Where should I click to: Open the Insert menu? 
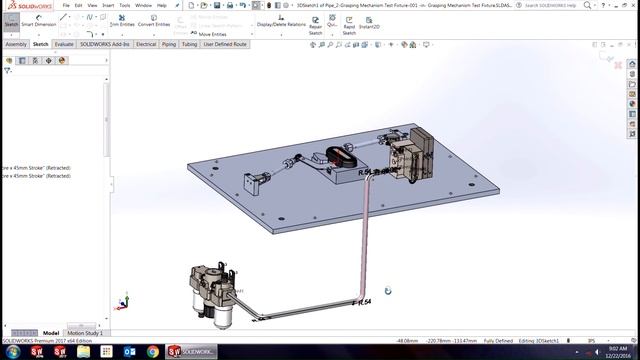108,5
